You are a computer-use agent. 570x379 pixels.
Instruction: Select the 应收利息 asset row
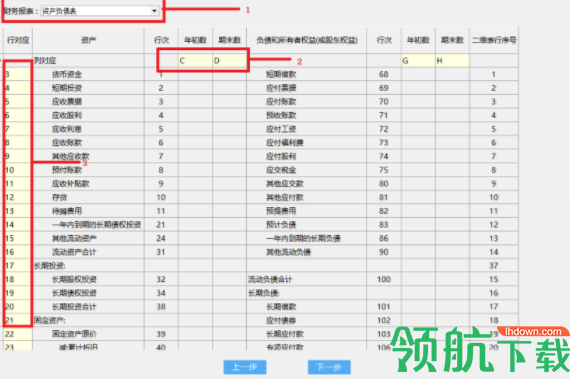67,129
